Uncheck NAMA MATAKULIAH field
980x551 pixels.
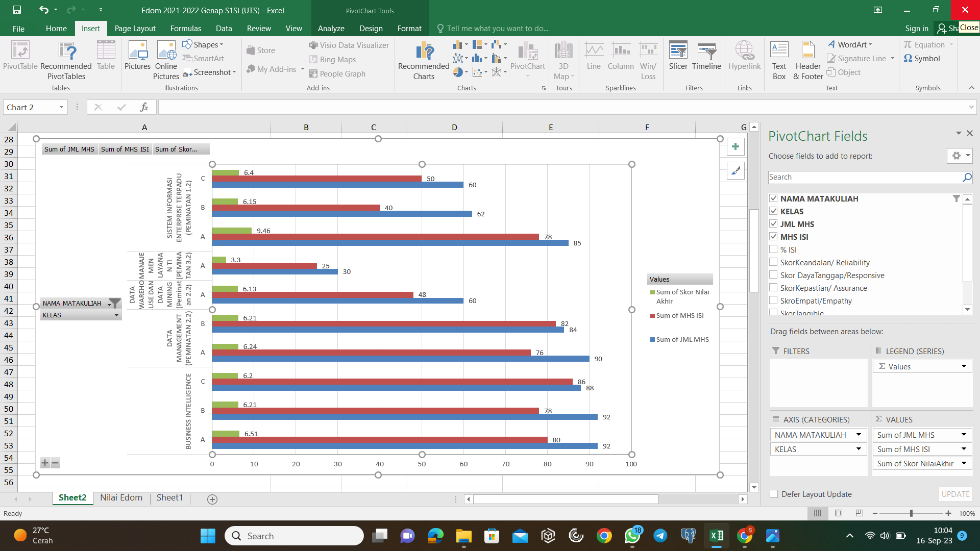[x=773, y=198]
